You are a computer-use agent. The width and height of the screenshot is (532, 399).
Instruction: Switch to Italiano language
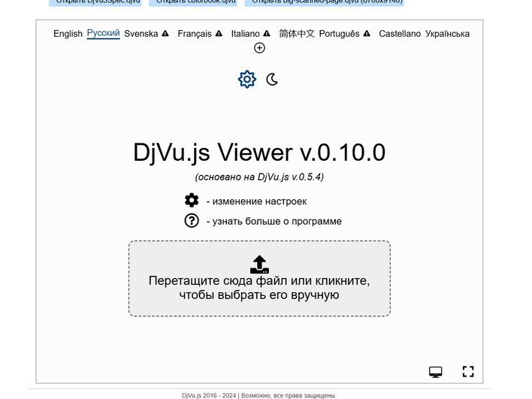pyautogui.click(x=245, y=34)
